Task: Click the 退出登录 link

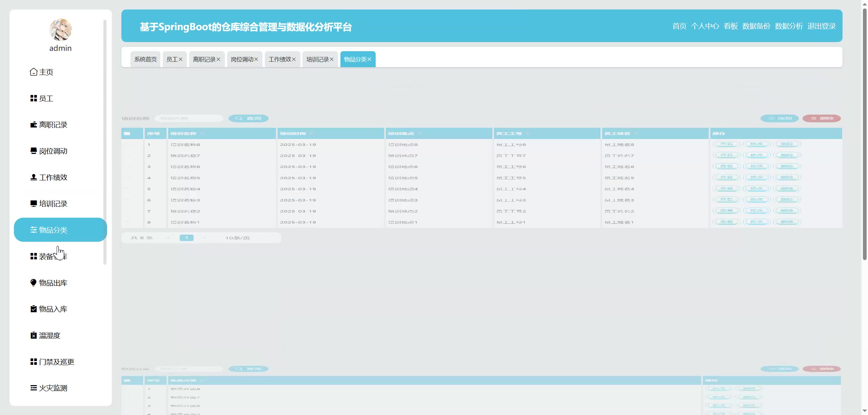Action: 822,26
